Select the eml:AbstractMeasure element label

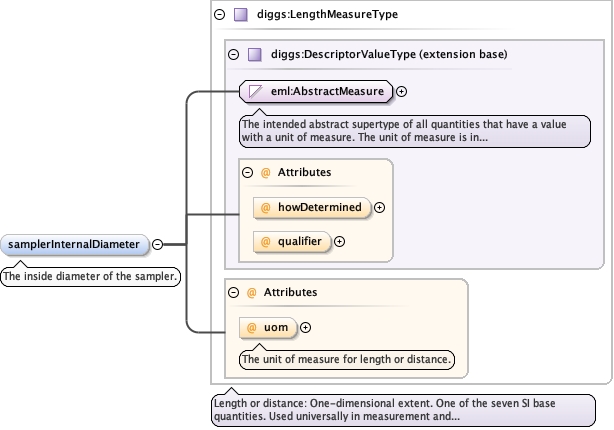pos(327,92)
